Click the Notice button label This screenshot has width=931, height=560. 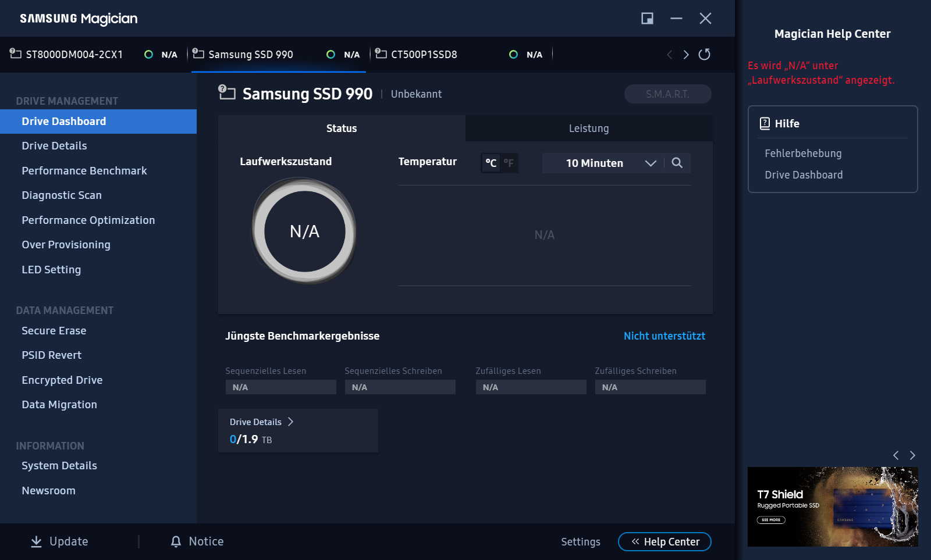pyautogui.click(x=206, y=541)
